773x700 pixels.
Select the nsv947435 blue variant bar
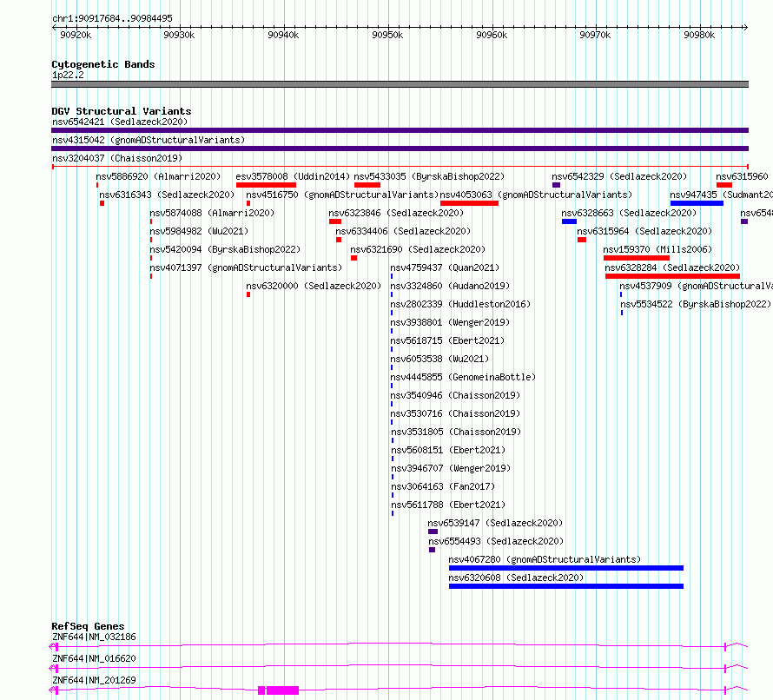pyautogui.click(x=697, y=203)
